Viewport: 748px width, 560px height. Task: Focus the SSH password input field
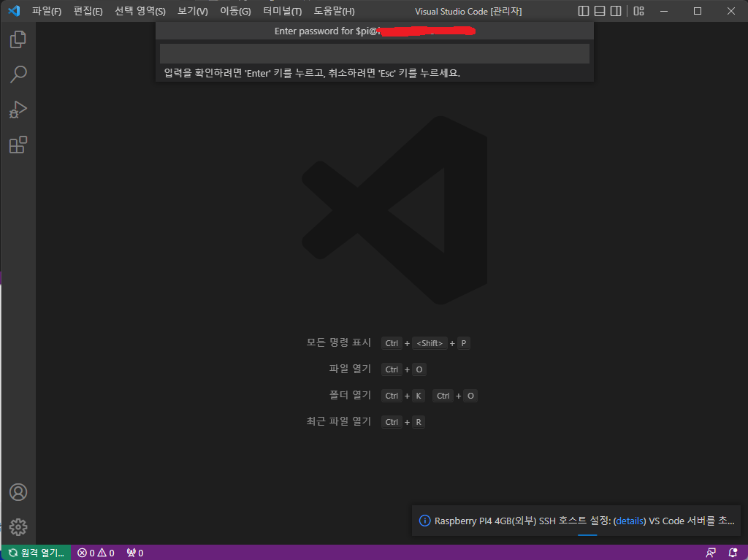pyautogui.click(x=375, y=53)
